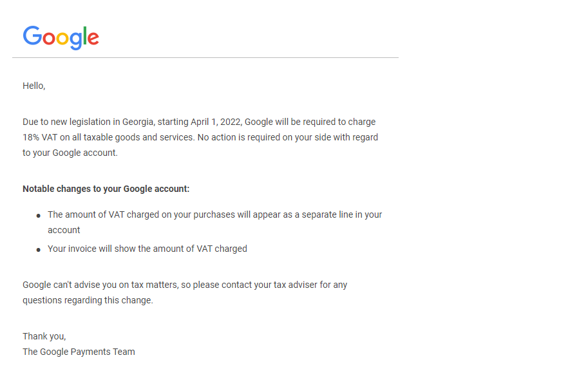Click the "separate line in your account" bullet text
588x380 pixels.
309,214
